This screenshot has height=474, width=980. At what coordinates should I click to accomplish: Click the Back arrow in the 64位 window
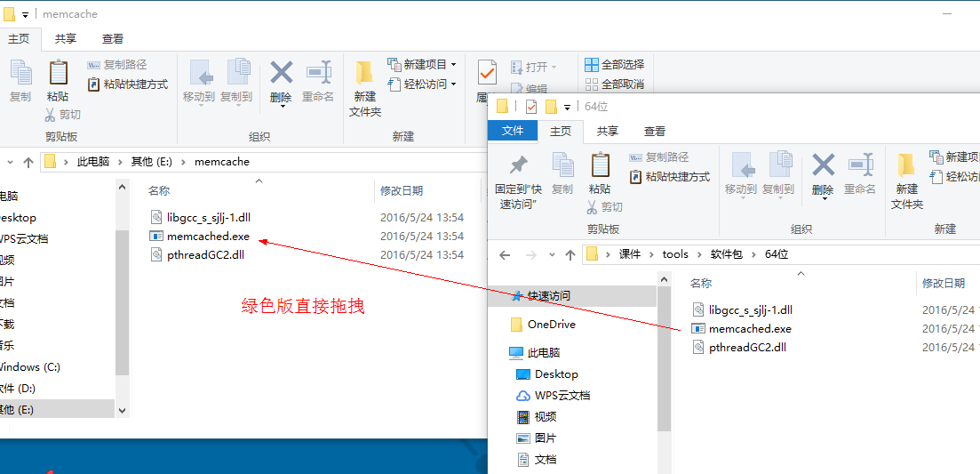(x=505, y=254)
